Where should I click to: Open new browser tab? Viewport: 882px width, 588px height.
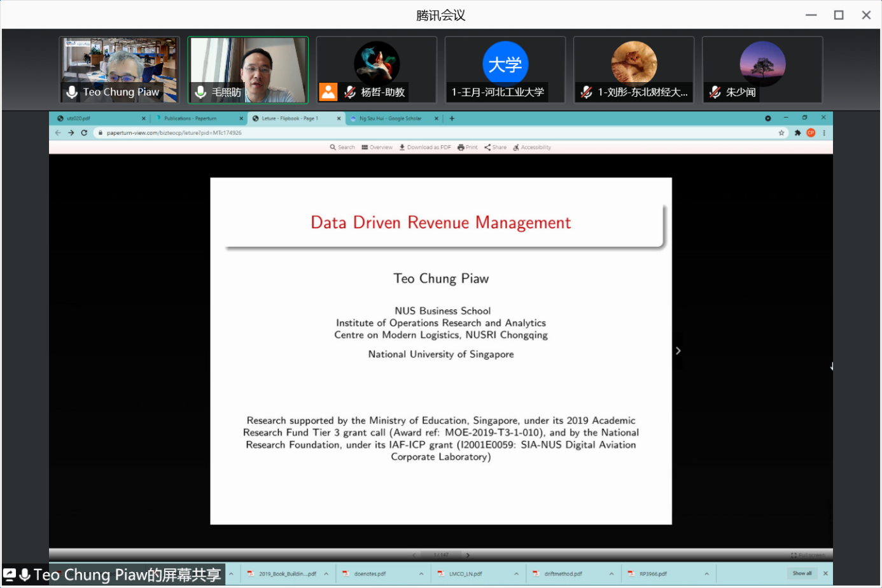(x=452, y=118)
